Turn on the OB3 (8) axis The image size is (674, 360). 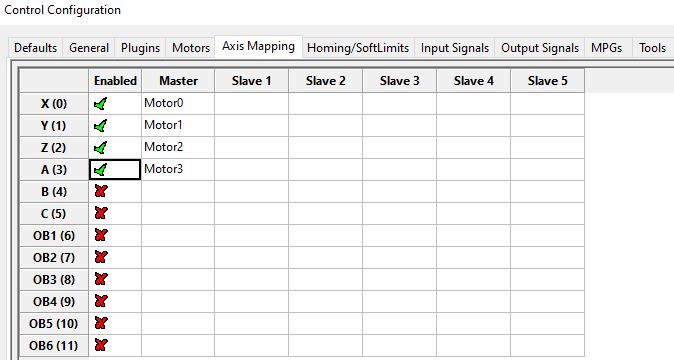point(101,279)
